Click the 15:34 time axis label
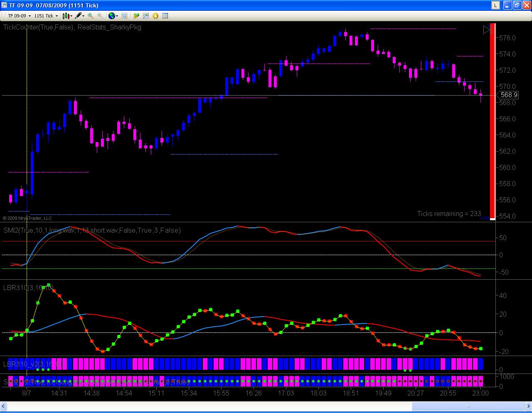Screen dimensions: 532x413 tap(189, 393)
